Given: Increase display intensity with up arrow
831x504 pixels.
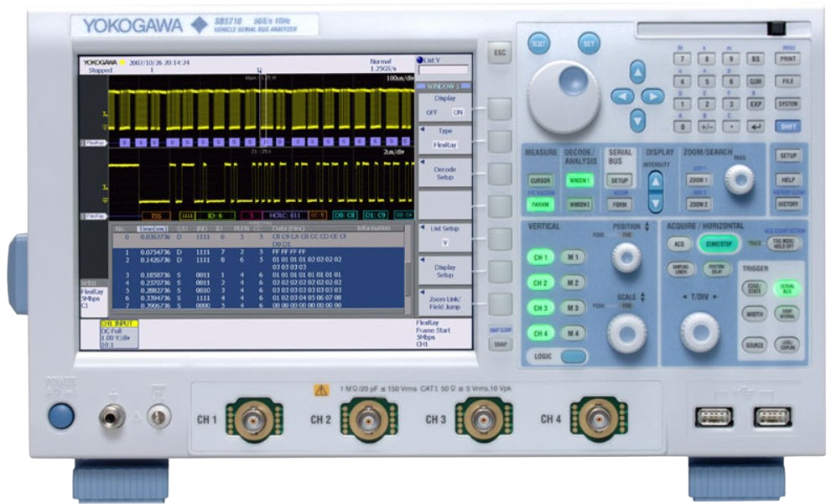Looking at the screenshot, I should point(656,179).
